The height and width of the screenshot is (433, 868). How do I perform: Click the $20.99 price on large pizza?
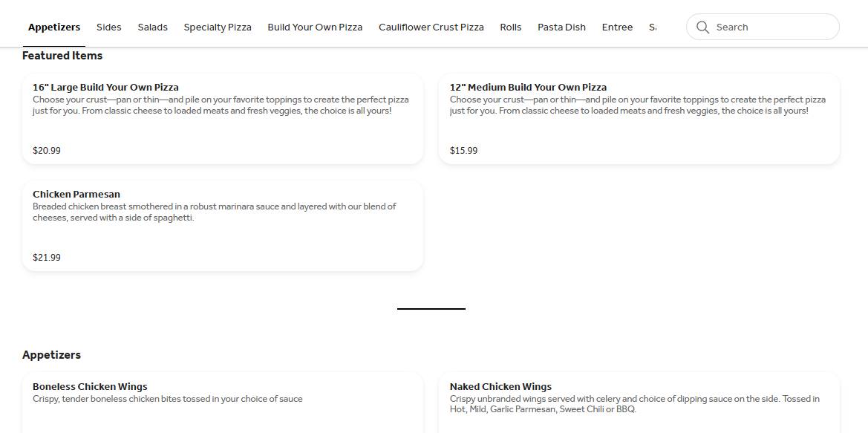(x=47, y=151)
